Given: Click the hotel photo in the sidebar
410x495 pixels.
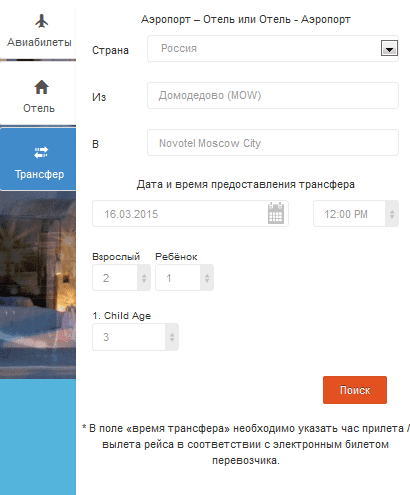Looking at the screenshot, I should pyautogui.click(x=38, y=285).
